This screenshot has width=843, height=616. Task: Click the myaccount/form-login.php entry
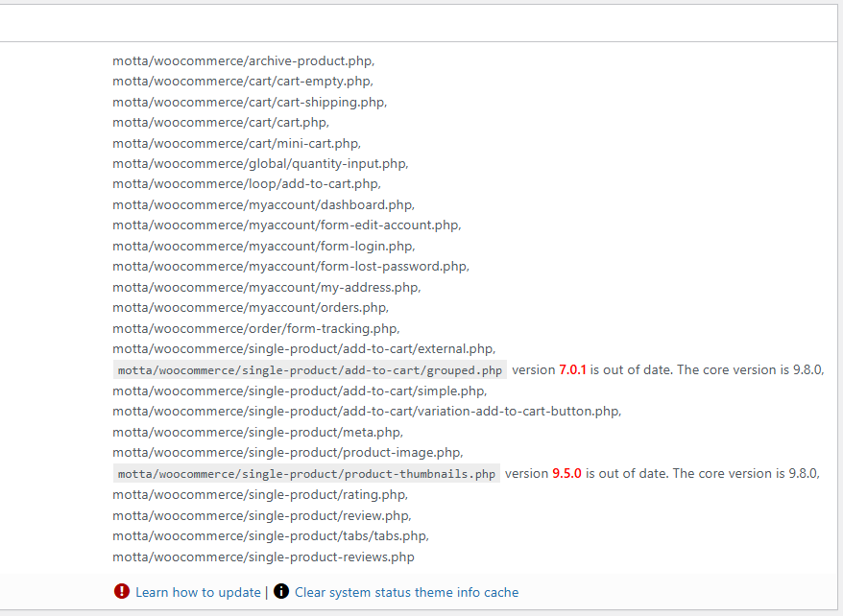pos(264,247)
